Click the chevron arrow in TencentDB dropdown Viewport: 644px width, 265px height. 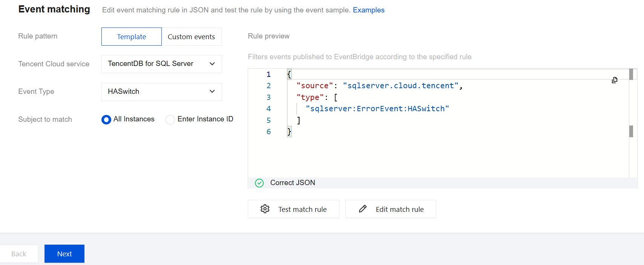(x=212, y=64)
